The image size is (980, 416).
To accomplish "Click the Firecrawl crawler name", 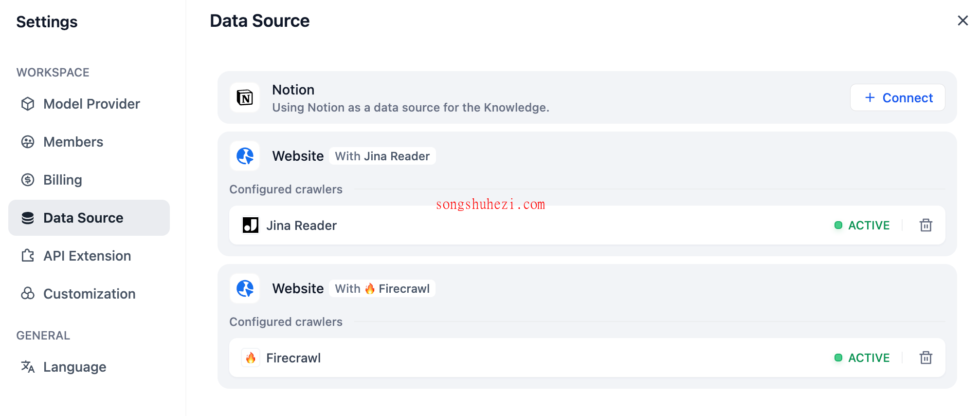I will pyautogui.click(x=293, y=358).
